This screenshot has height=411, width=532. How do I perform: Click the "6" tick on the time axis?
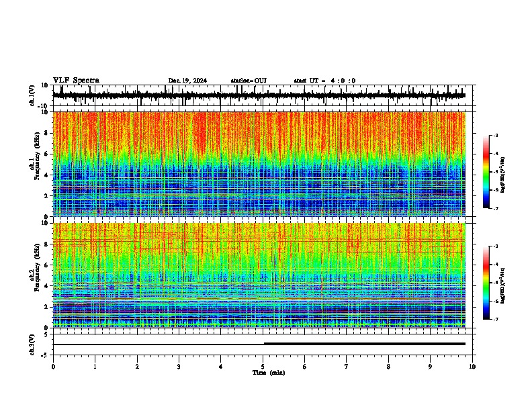coord(304,366)
